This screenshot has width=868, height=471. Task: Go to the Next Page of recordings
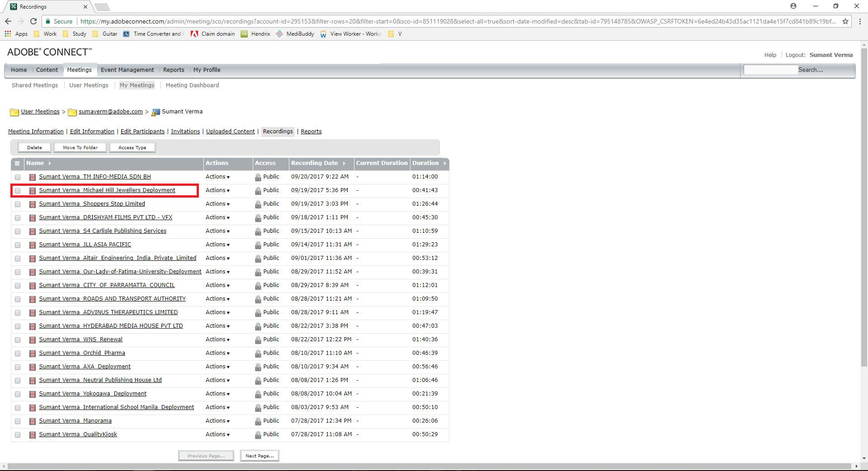(x=259, y=456)
